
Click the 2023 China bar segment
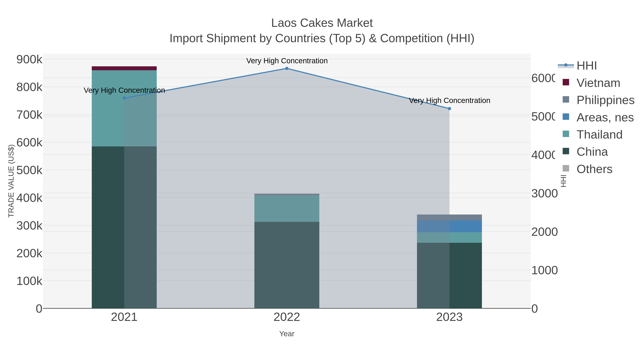[449, 275]
